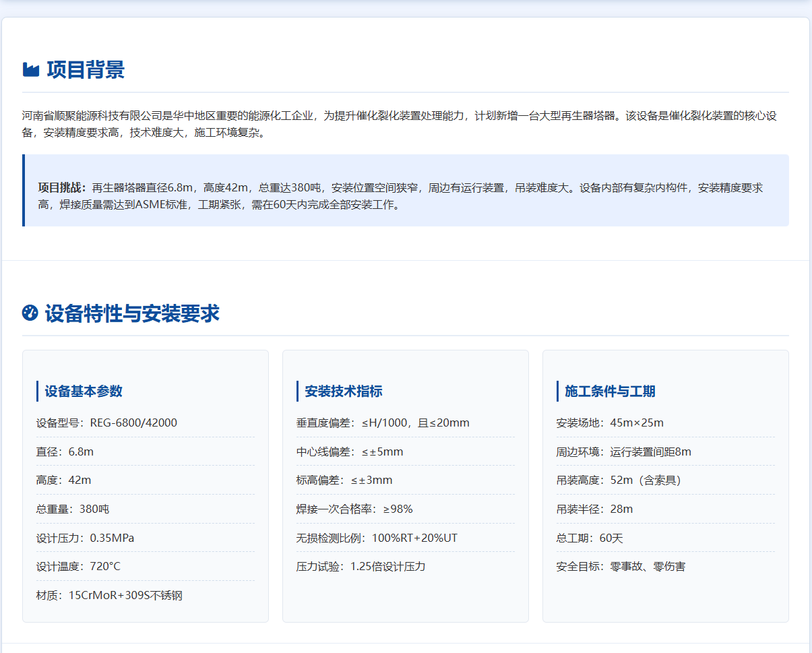Viewport: 812px width, 653px height.
Task: Click the 材质 15CrMoR+309S不锈钢 row
Action: 109,596
